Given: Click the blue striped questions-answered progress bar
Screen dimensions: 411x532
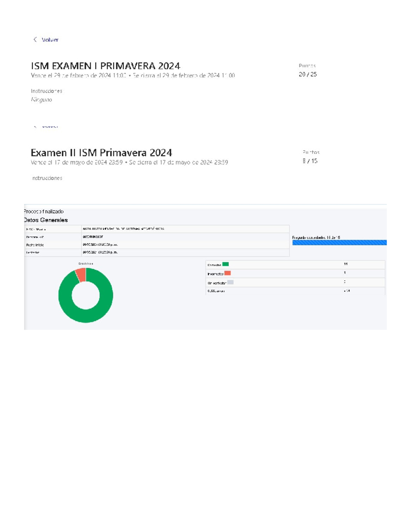Looking at the screenshot, I should click(x=339, y=243).
